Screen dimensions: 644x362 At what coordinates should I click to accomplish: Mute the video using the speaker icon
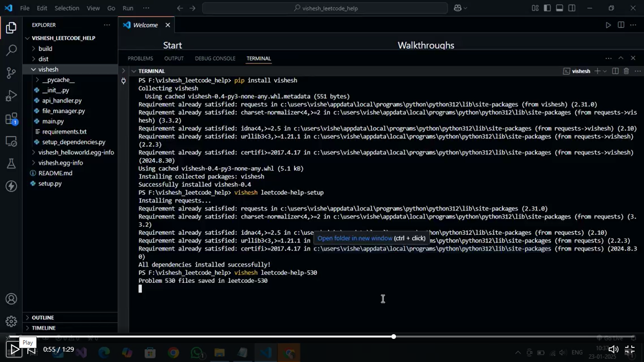click(613, 349)
